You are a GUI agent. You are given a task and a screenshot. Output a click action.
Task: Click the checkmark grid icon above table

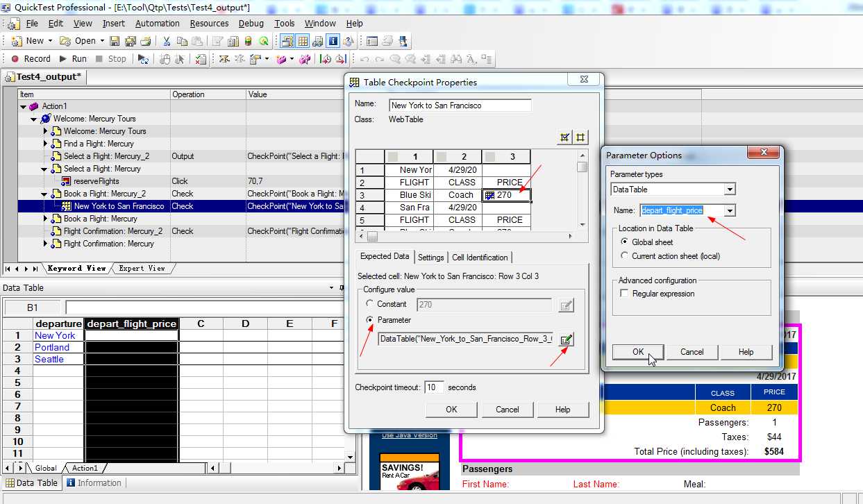pyautogui.click(x=564, y=137)
